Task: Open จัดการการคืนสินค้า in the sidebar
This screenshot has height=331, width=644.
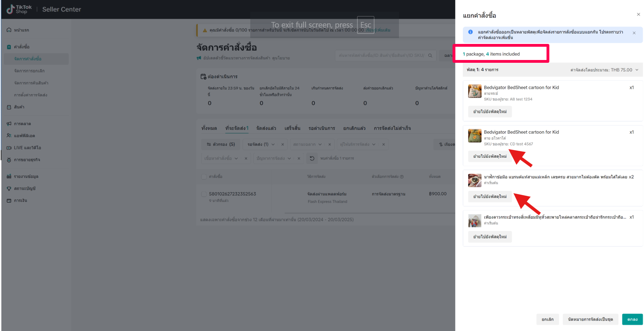Action: tap(31, 83)
